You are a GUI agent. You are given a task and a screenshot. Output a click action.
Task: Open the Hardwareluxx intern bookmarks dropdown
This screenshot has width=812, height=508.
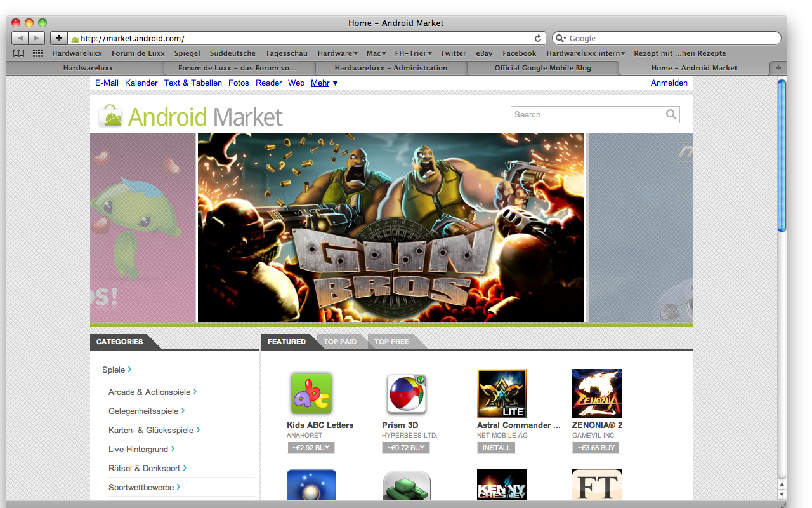(x=586, y=53)
